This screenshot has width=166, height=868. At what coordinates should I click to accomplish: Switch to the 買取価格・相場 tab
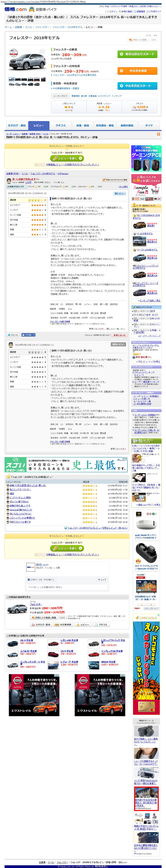pyautogui.click(x=105, y=125)
